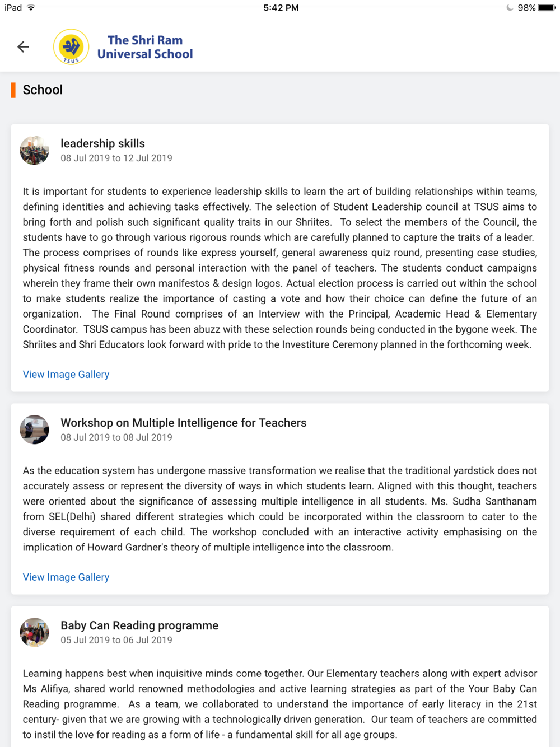Open "Workshop on Multiple Intelligence for Teachers" title

(183, 423)
